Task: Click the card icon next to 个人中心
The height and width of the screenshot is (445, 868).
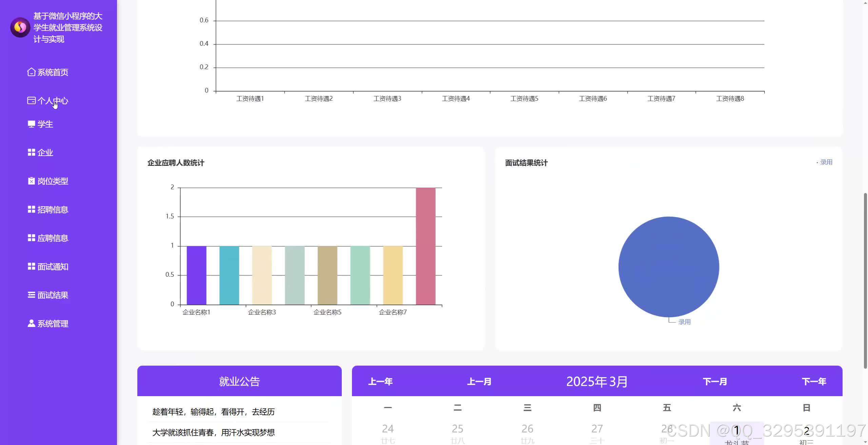Action: (x=31, y=101)
